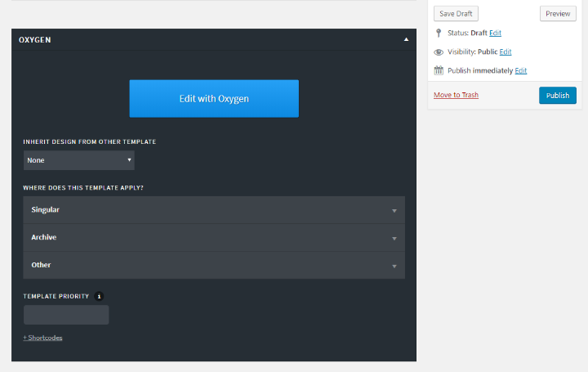The height and width of the screenshot is (372, 588).
Task: Click the 'Where Does This Template Apply?' label
Action: point(83,188)
